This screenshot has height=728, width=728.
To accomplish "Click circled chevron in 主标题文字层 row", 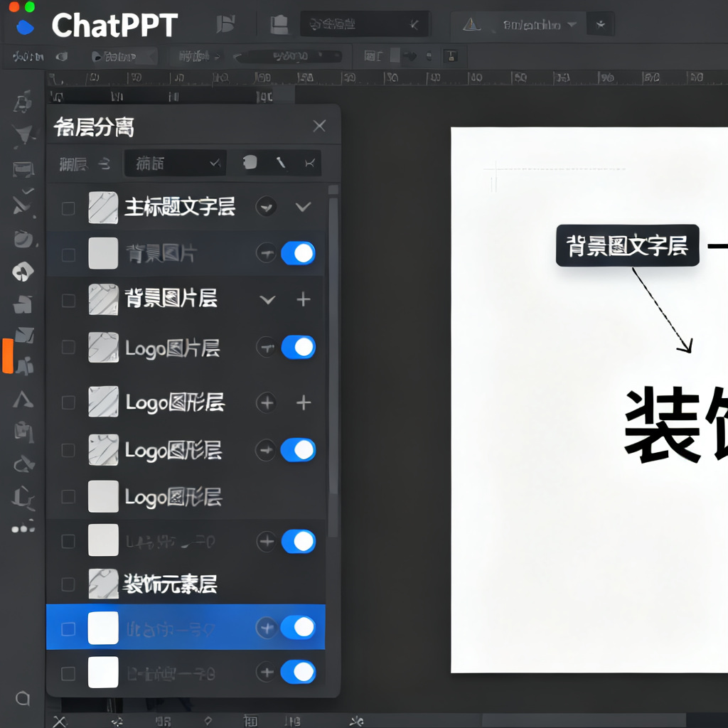I will click(x=266, y=207).
